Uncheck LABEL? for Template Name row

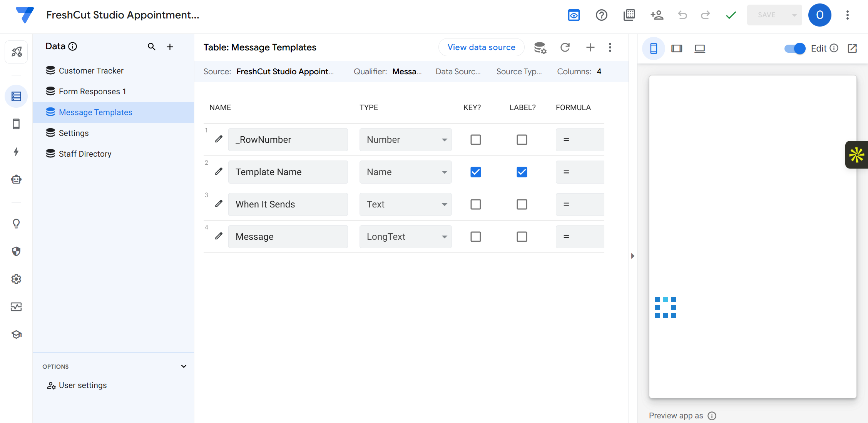tap(522, 172)
